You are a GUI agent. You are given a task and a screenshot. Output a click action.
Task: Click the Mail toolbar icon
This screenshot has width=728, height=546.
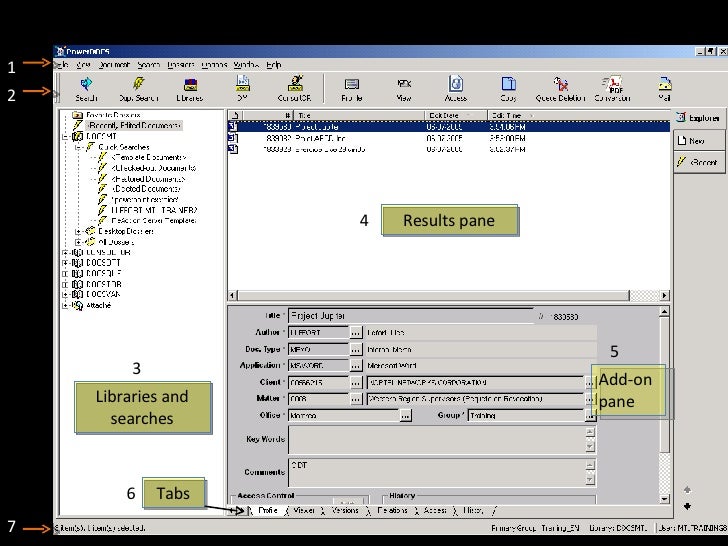tap(664, 89)
